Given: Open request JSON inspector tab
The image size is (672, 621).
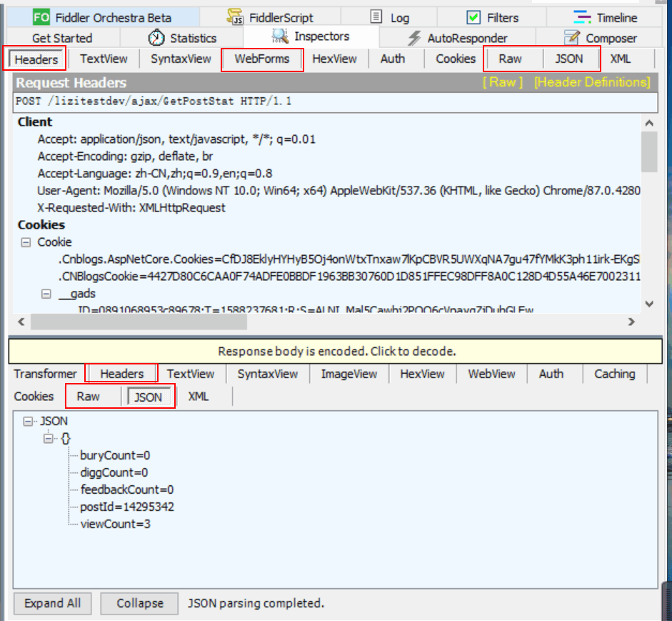Looking at the screenshot, I should point(568,59).
